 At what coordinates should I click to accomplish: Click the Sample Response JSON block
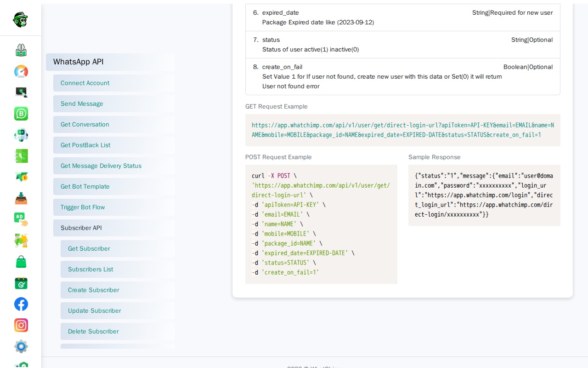pyautogui.click(x=484, y=195)
